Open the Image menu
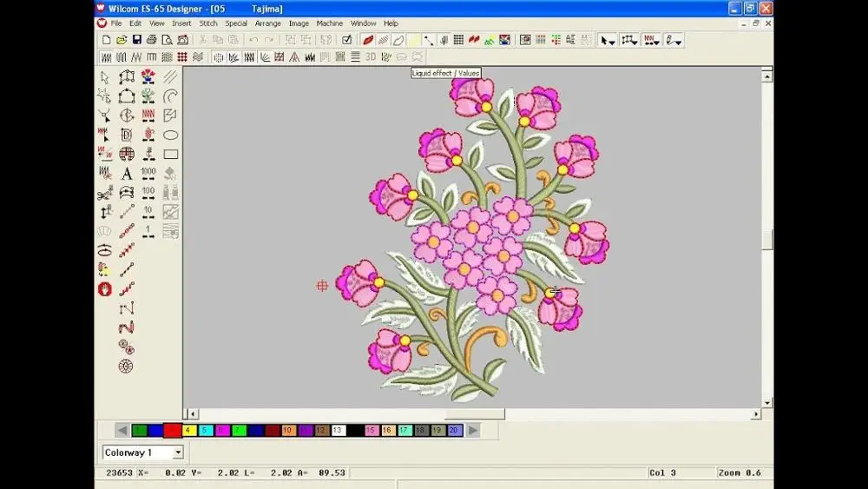The height and width of the screenshot is (489, 868). (299, 23)
